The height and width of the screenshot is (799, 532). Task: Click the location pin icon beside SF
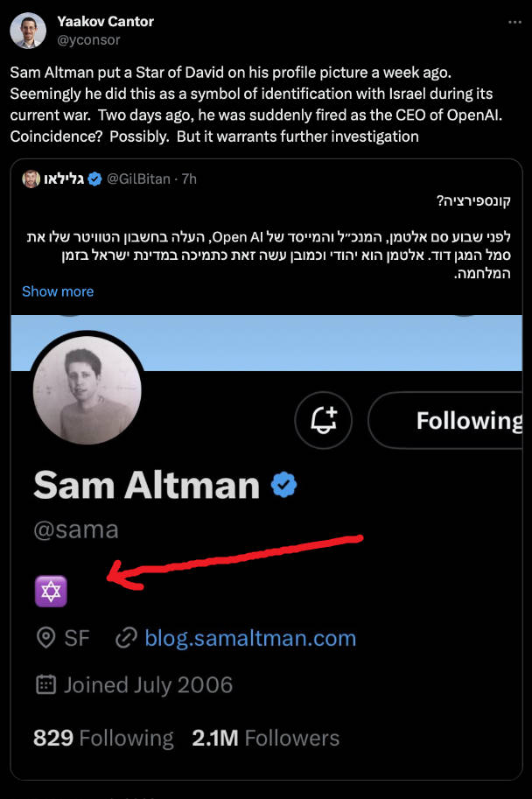45,638
